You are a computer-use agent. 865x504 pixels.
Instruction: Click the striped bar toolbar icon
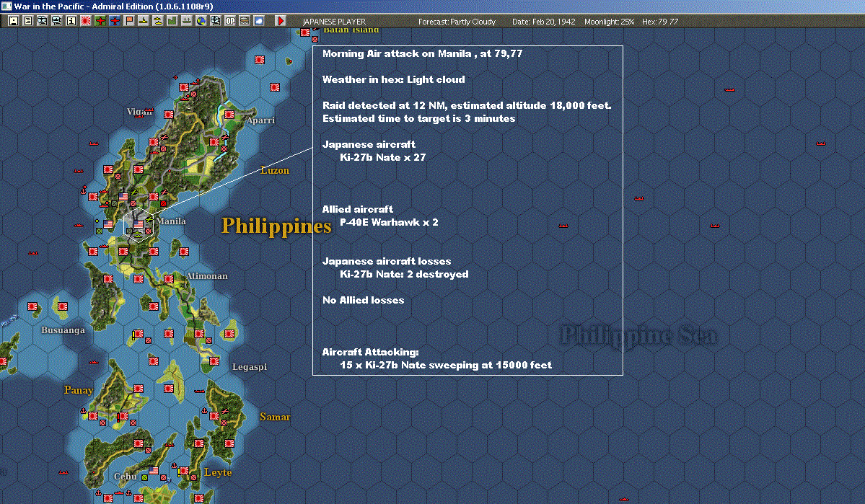(244, 21)
